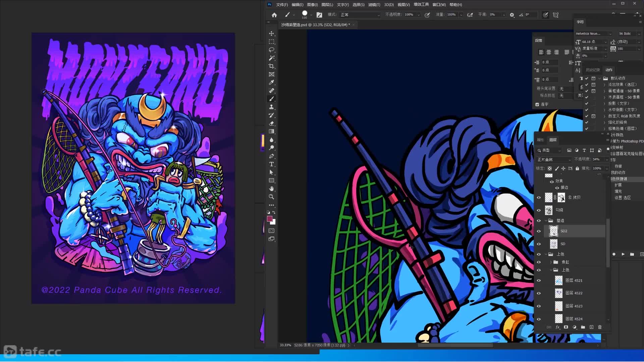The image size is (644, 362).
Task: Hide the 勾线 layer
Action: coord(539,210)
